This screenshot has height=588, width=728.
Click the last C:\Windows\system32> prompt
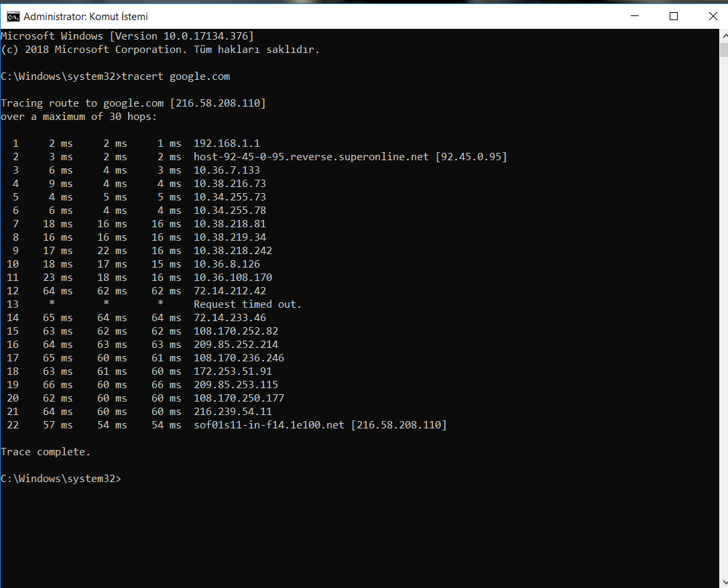click(x=60, y=479)
